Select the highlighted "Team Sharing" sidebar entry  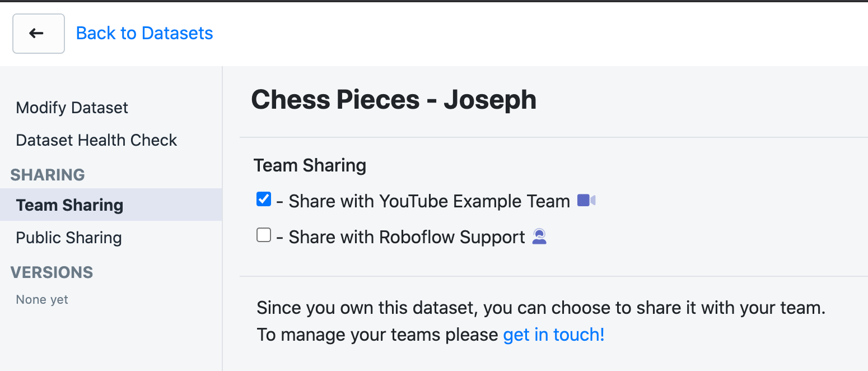(69, 205)
